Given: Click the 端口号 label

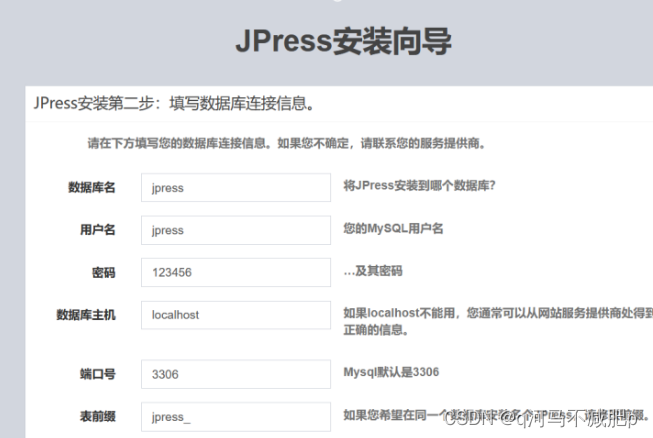Looking at the screenshot, I should click(97, 374).
